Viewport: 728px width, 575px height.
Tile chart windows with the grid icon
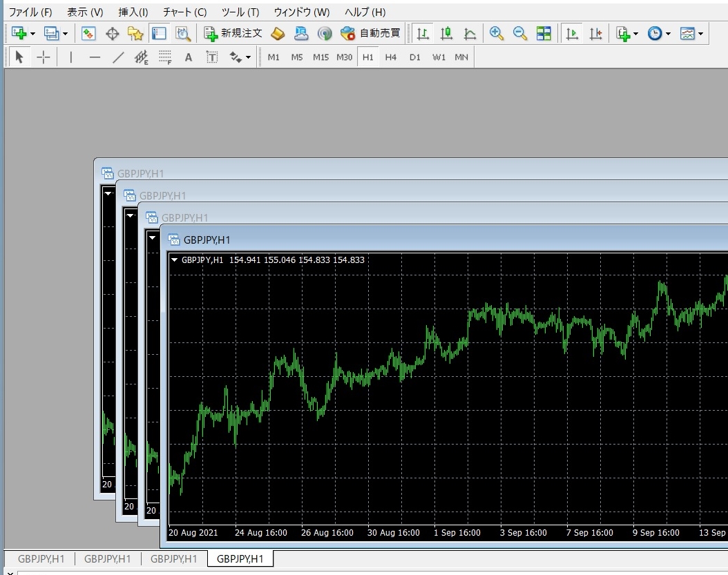(x=544, y=33)
